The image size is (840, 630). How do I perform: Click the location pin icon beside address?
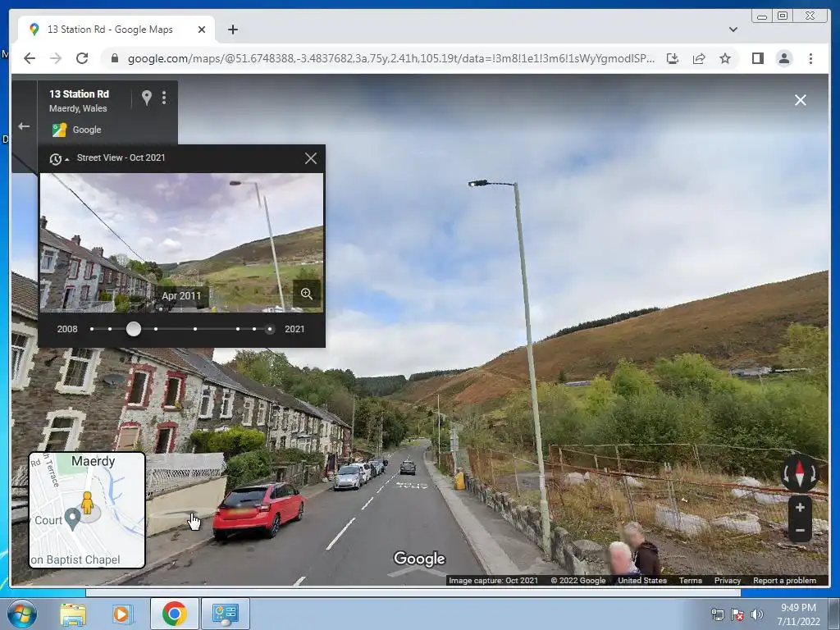pos(146,98)
